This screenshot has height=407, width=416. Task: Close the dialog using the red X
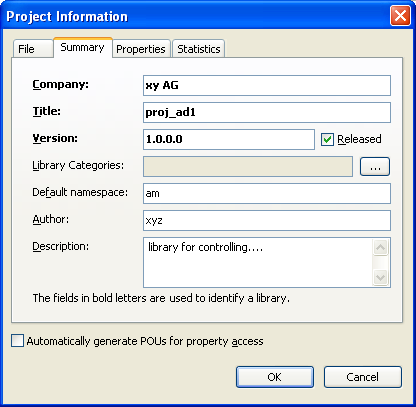tap(400, 16)
